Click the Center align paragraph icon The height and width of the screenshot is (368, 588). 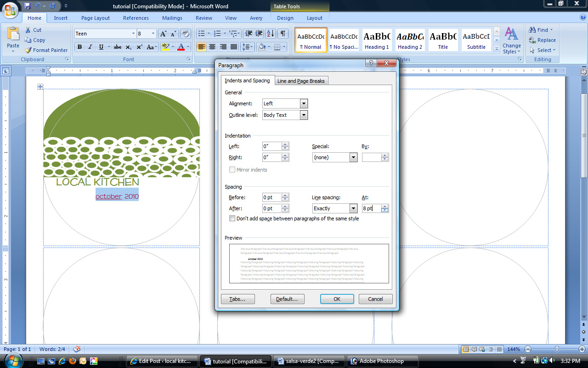212,47
